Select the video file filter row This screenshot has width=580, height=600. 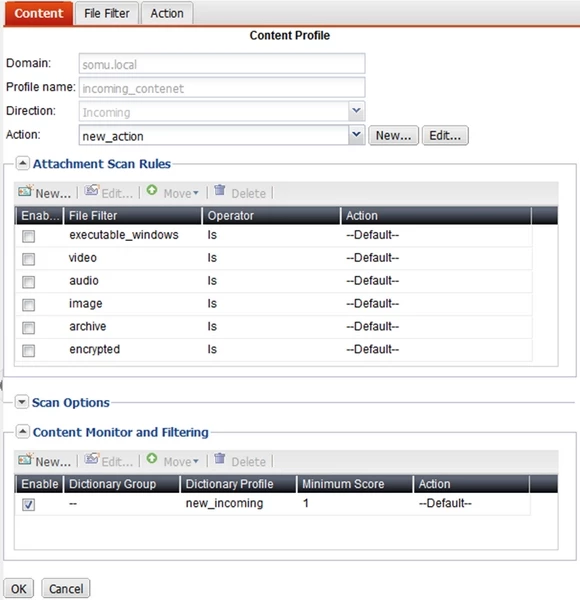[273, 258]
